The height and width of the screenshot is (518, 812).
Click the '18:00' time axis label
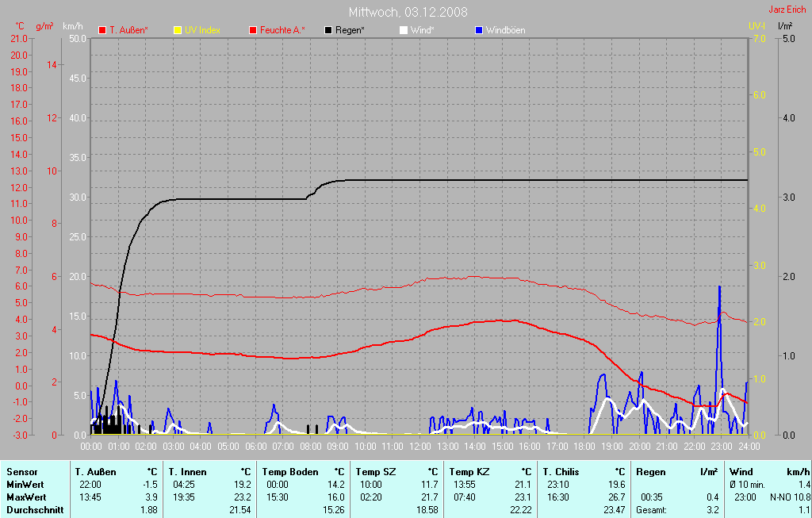(584, 447)
